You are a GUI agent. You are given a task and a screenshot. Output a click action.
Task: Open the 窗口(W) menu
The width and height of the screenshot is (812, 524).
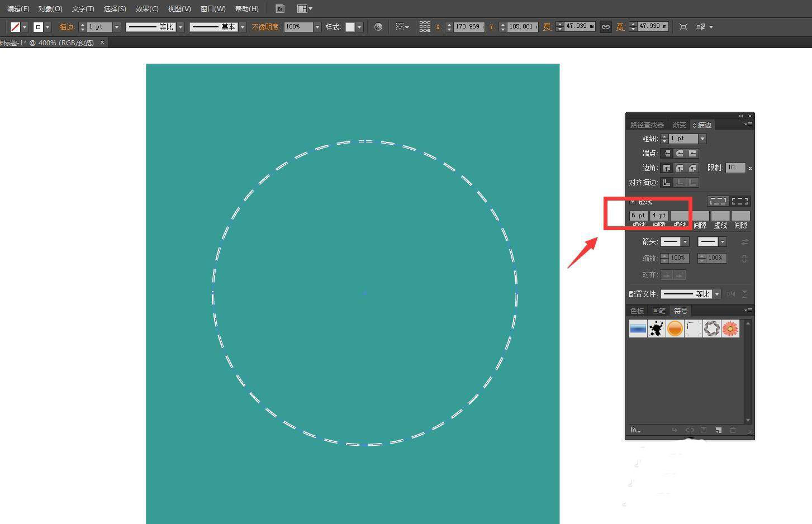coord(213,9)
